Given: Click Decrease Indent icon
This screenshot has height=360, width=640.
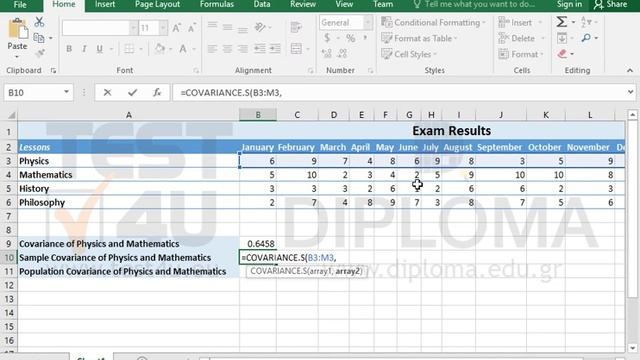Looking at the screenshot, I should pos(260,49).
